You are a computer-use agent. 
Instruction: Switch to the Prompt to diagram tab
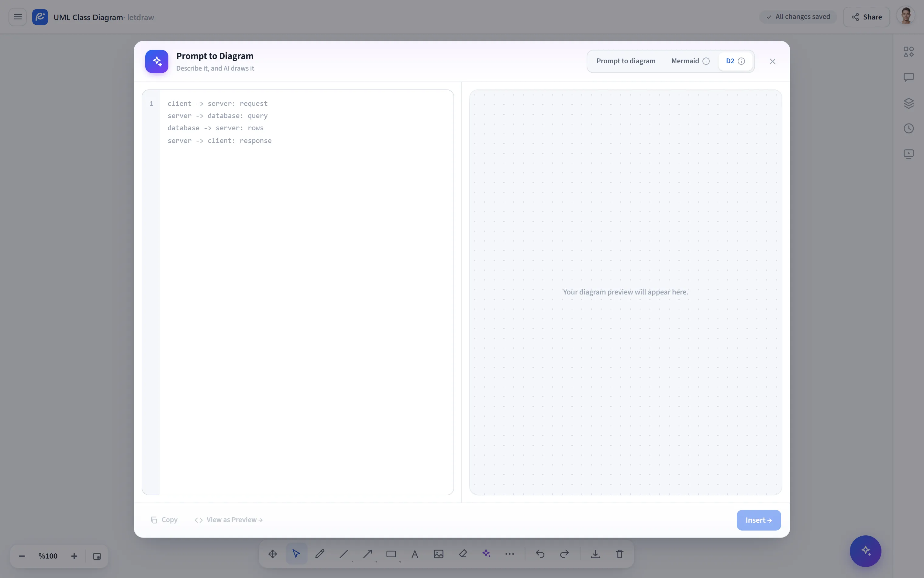(x=626, y=61)
